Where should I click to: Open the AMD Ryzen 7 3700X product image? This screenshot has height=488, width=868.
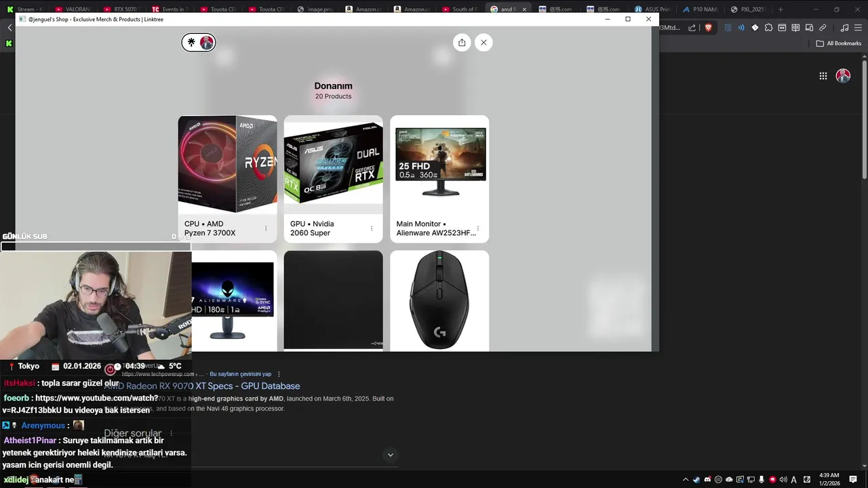point(228,165)
